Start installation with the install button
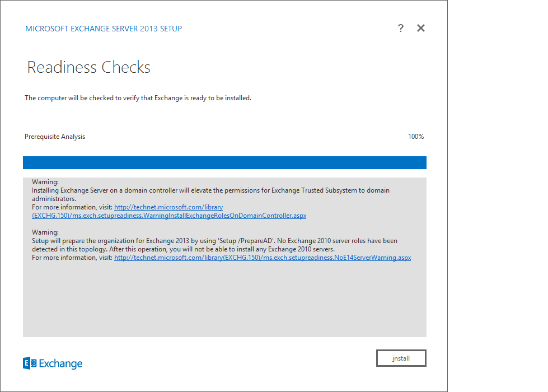The image size is (548, 392). point(401,358)
